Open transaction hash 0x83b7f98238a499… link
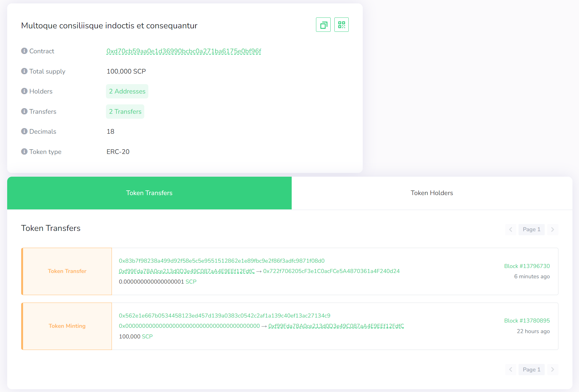Image resolution: width=579 pixels, height=392 pixels. click(x=222, y=261)
